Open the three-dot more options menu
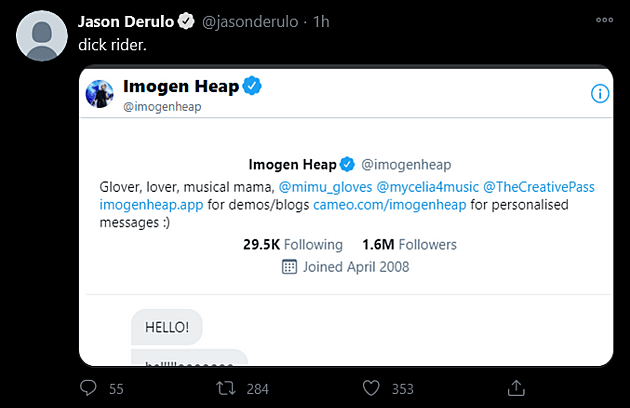Image resolution: width=630 pixels, height=408 pixels. tap(604, 20)
